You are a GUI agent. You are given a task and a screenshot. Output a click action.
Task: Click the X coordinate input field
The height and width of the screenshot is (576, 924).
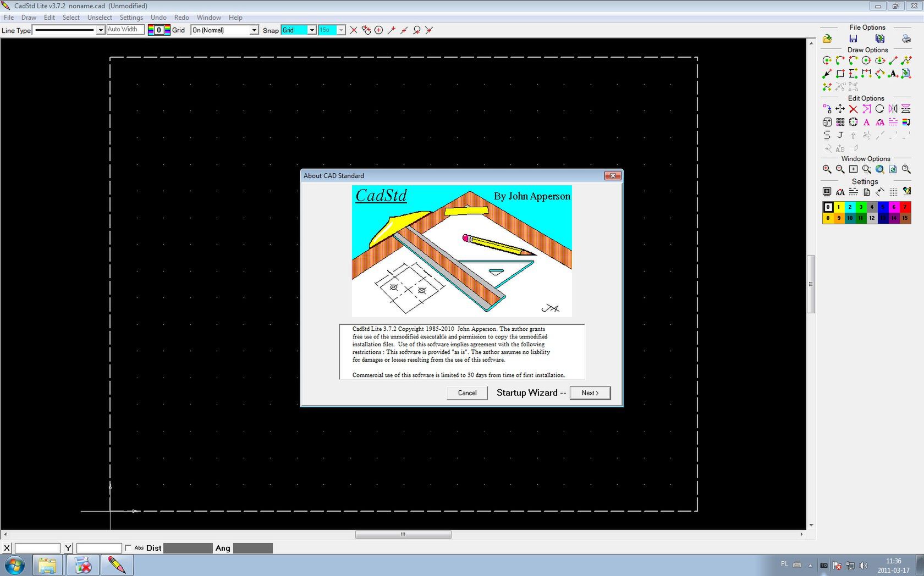point(37,548)
